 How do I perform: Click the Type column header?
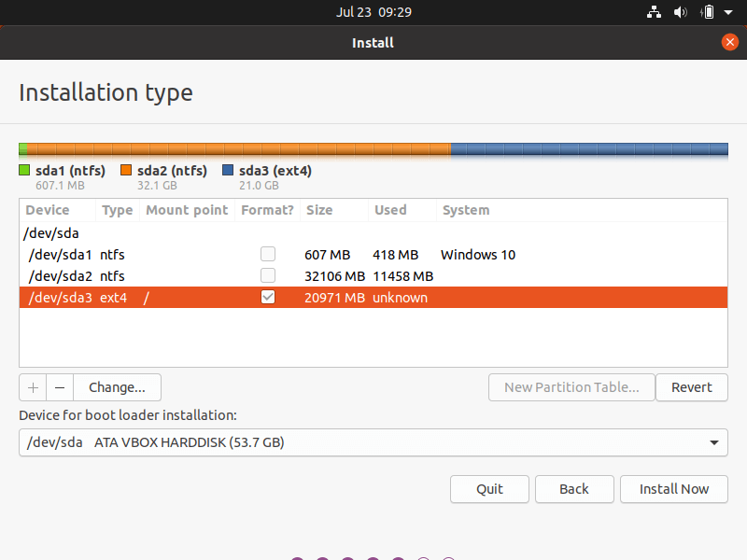point(118,210)
